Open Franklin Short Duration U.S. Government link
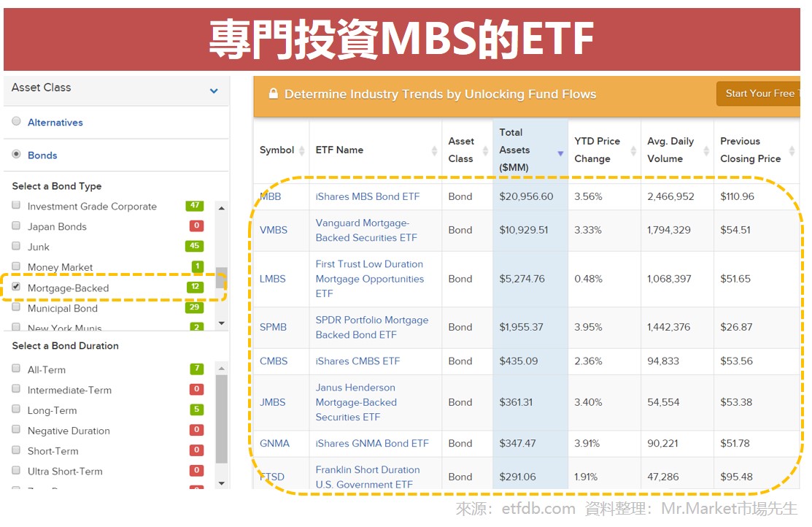 pyautogui.click(x=368, y=477)
